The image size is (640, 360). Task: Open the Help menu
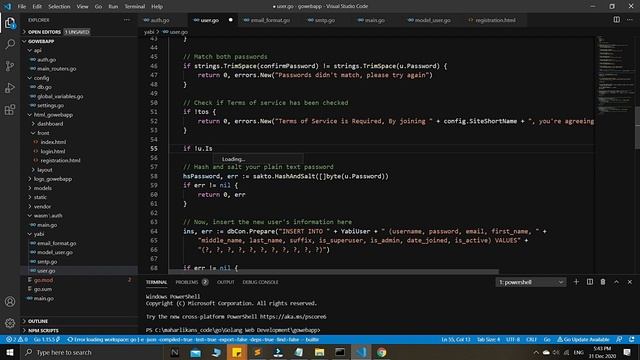coord(157,7)
